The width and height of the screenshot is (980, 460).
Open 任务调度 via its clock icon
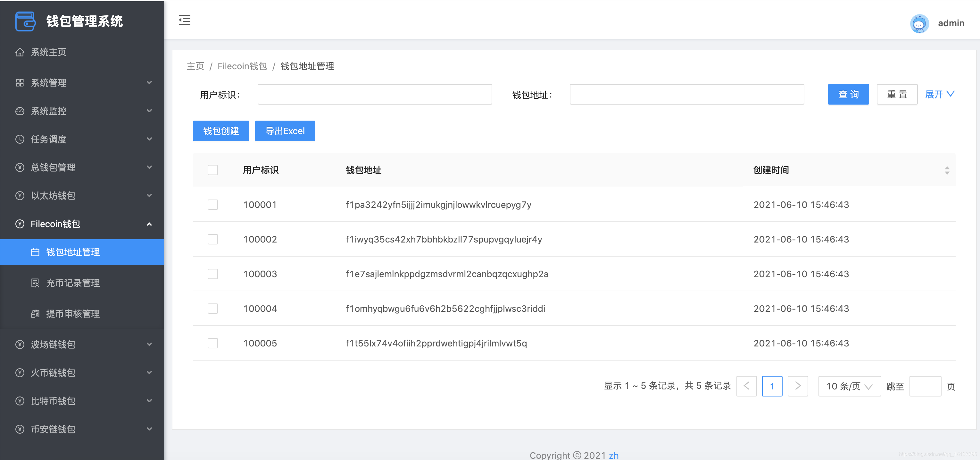(x=20, y=139)
